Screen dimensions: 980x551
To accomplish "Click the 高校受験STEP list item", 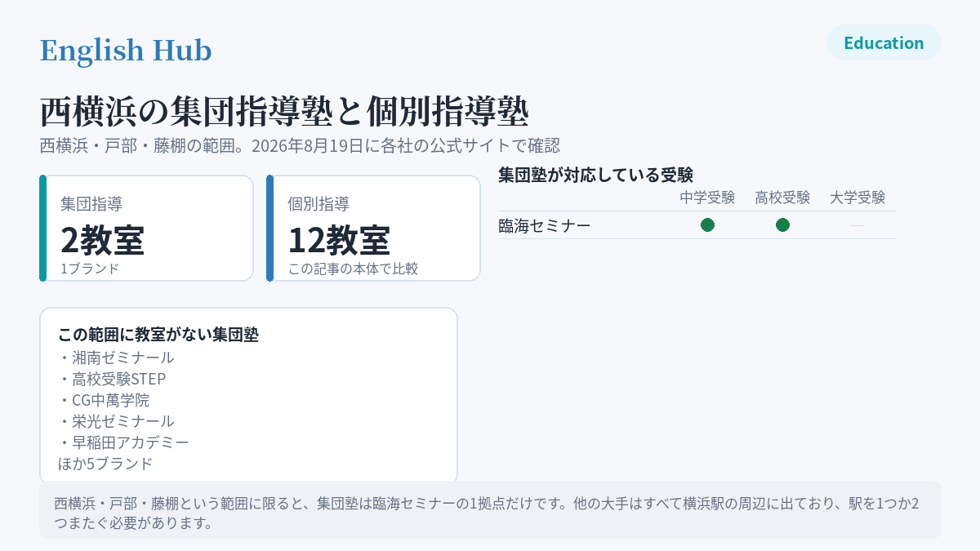I will point(112,379).
